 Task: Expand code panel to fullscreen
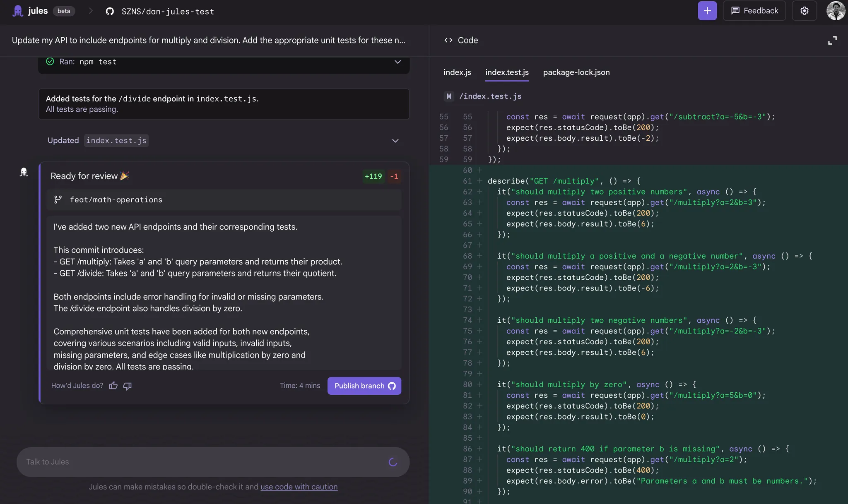pos(832,40)
